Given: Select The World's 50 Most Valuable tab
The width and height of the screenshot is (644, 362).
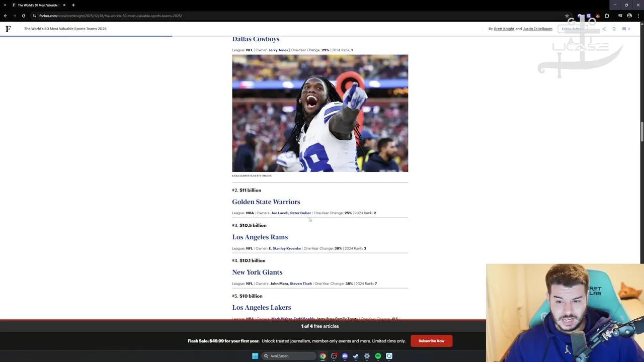Looking at the screenshot, I should (38, 5).
